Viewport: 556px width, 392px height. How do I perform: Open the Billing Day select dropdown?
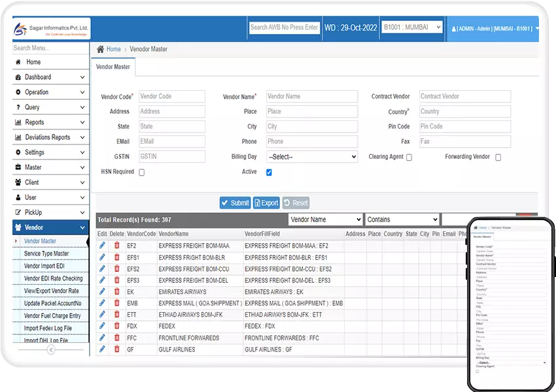(x=312, y=157)
